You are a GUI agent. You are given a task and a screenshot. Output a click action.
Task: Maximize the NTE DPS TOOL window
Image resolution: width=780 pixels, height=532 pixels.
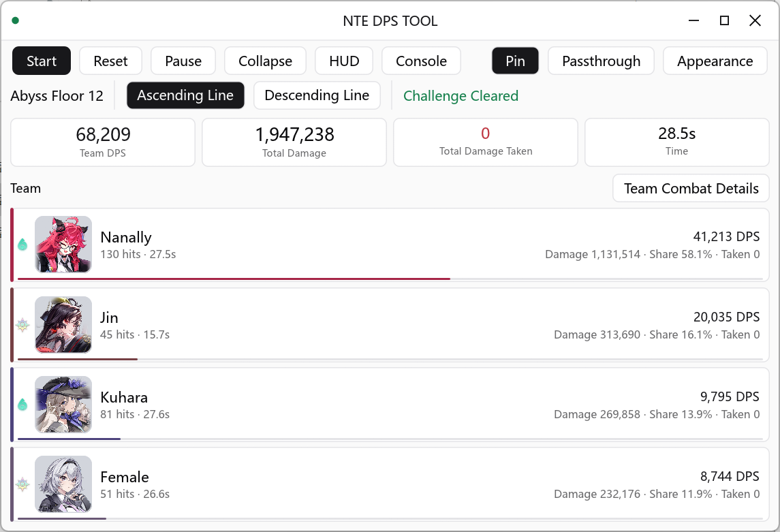click(x=724, y=20)
